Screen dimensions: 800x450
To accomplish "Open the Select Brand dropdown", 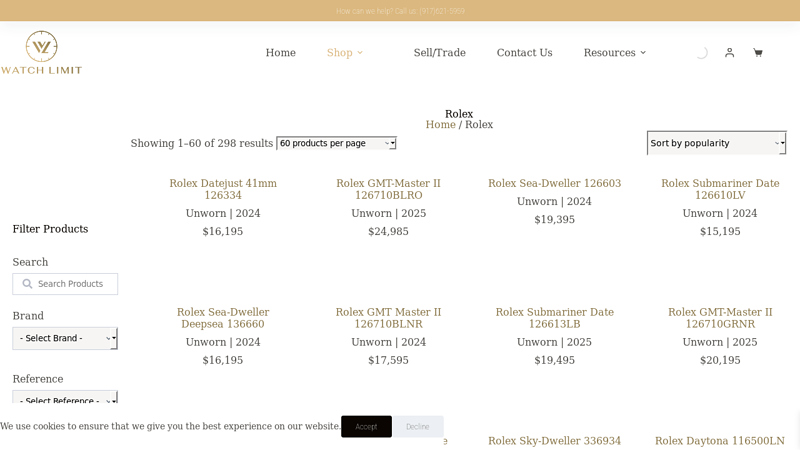I will coord(65,338).
